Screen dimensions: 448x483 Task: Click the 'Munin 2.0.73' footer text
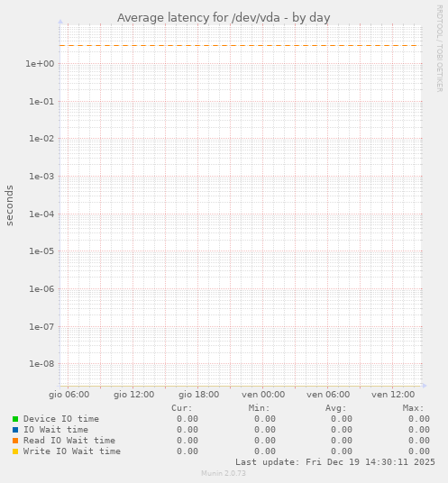[224, 473]
